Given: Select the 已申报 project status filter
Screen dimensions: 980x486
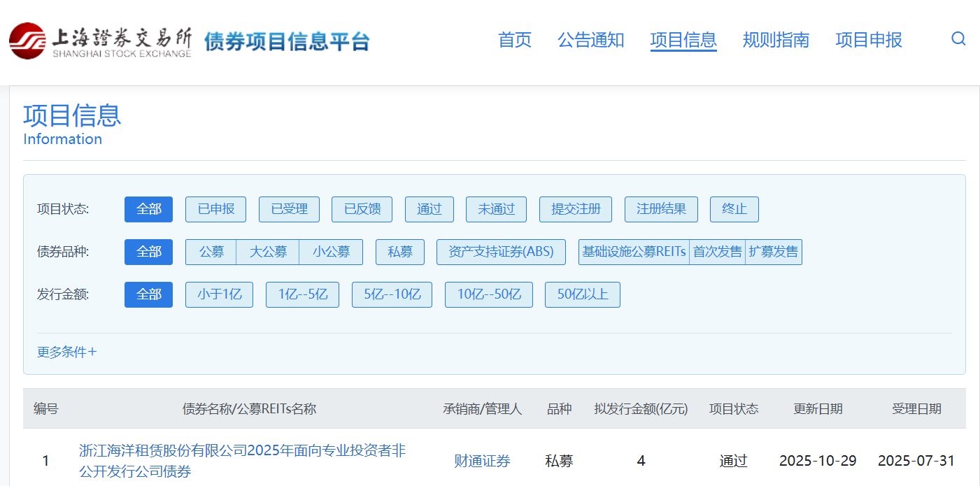Looking at the screenshot, I should point(215,209).
